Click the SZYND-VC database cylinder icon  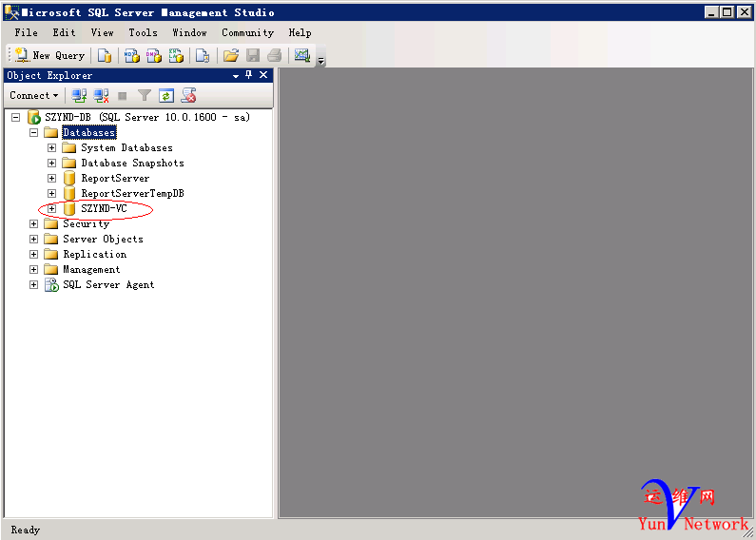[x=69, y=209]
